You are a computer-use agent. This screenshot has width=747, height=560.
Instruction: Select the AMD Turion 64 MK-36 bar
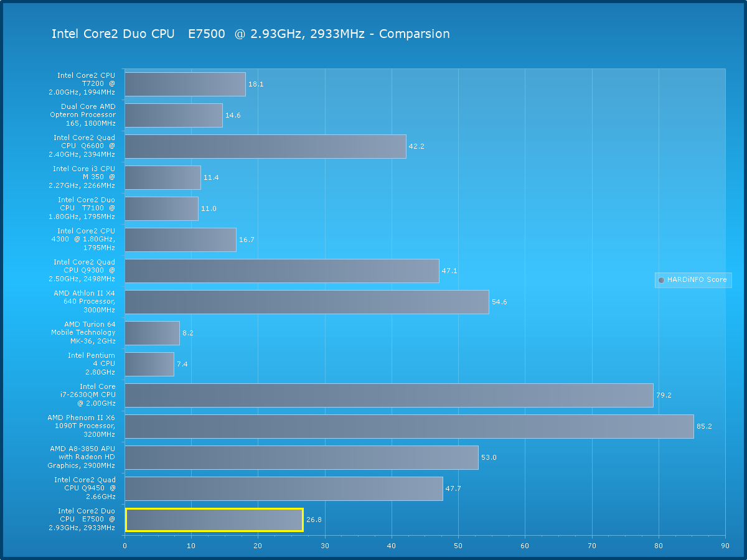pyautogui.click(x=152, y=333)
